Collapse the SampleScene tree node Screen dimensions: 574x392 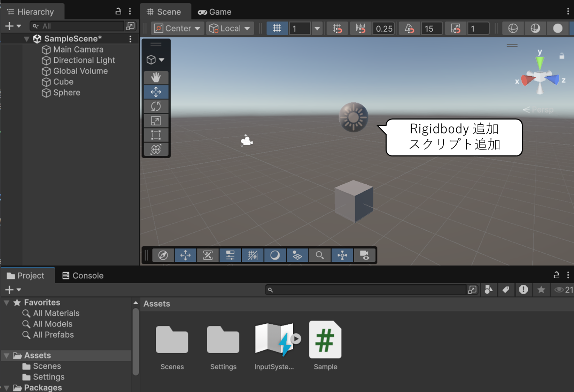point(26,39)
